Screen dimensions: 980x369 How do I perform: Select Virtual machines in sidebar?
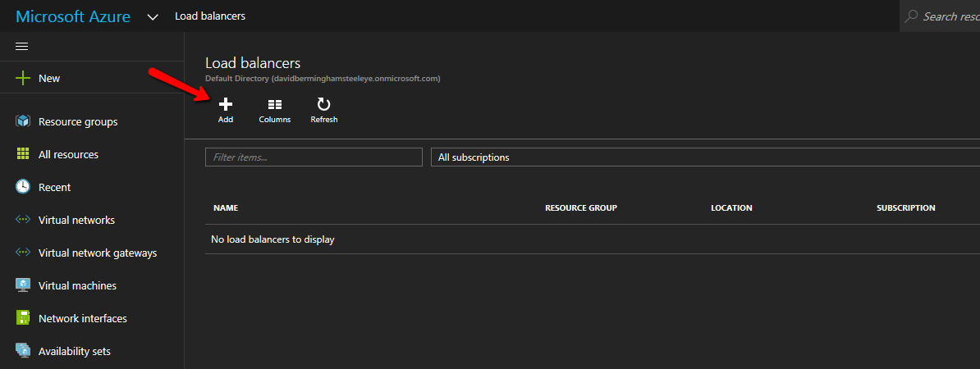pos(77,285)
